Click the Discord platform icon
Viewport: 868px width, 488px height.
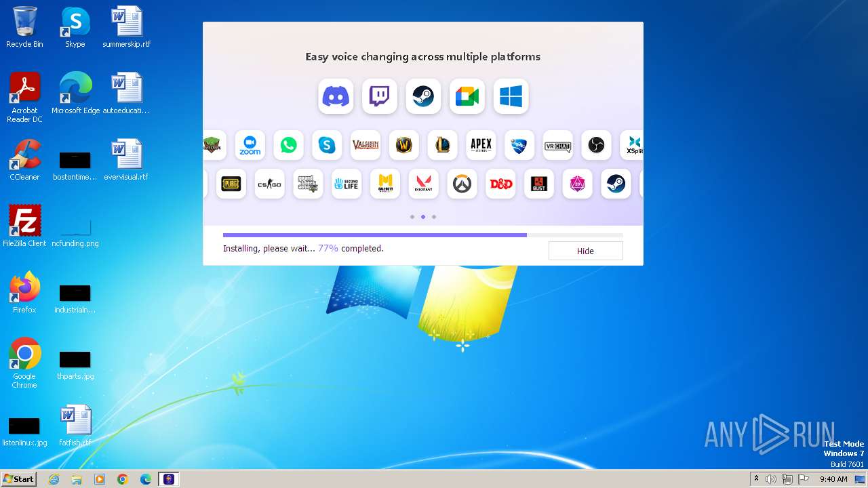pos(336,96)
